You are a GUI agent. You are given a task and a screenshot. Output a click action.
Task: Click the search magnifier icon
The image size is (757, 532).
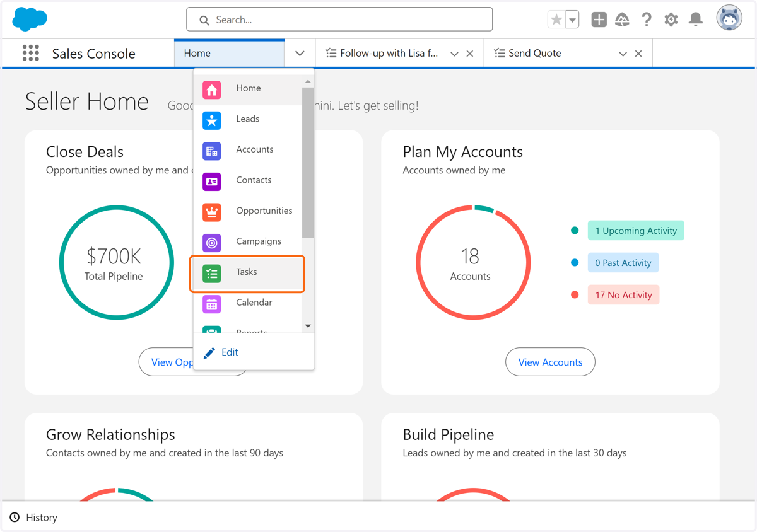coord(204,20)
